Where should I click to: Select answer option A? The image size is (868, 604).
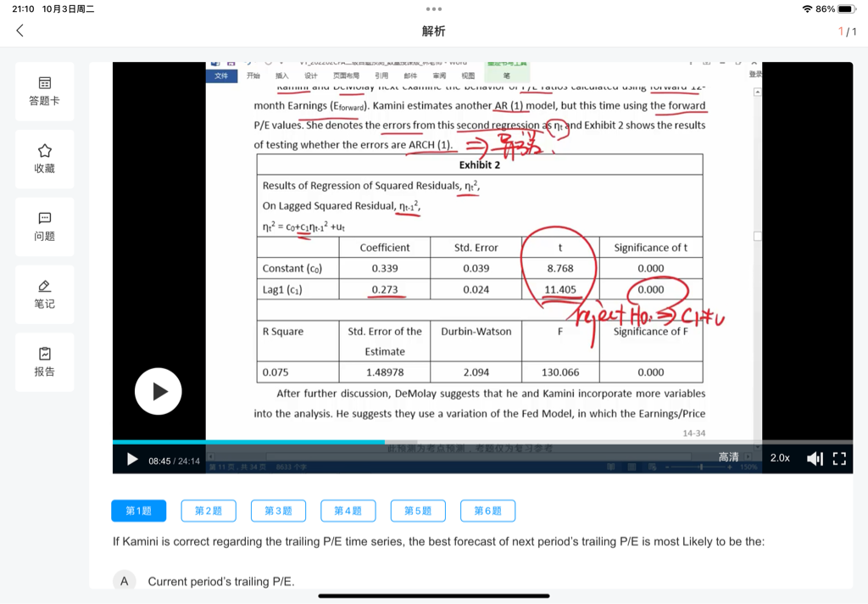125,581
